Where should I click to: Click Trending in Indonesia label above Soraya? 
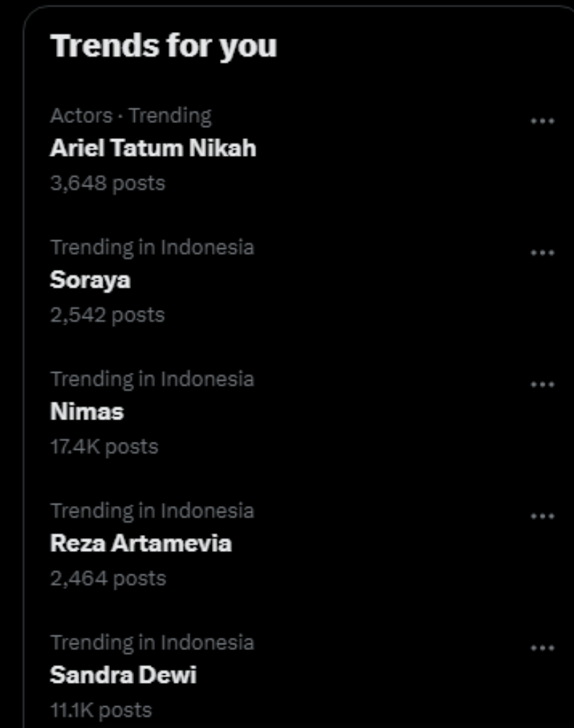click(152, 248)
